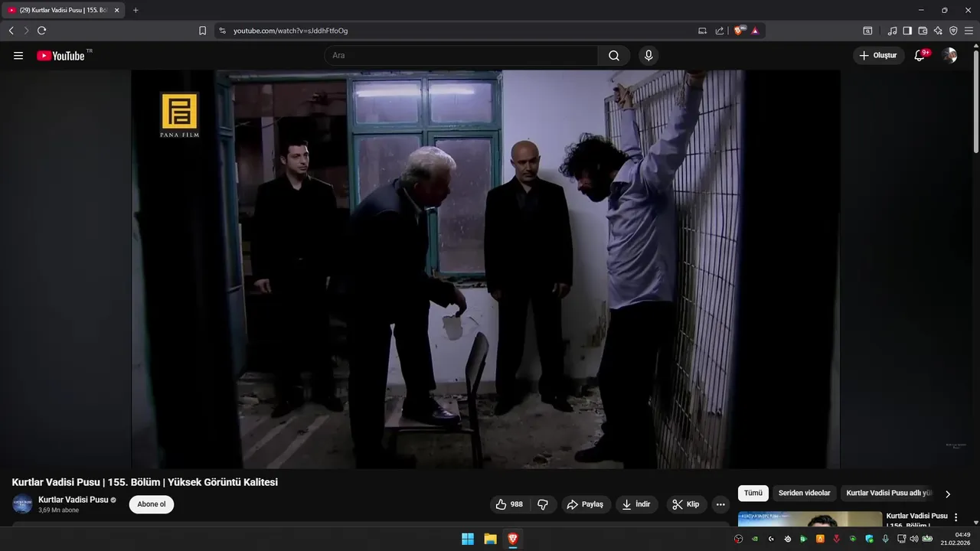Screen dimensions: 980x551
Task: Open NVIDIA tray icon
Action: [x=755, y=539]
